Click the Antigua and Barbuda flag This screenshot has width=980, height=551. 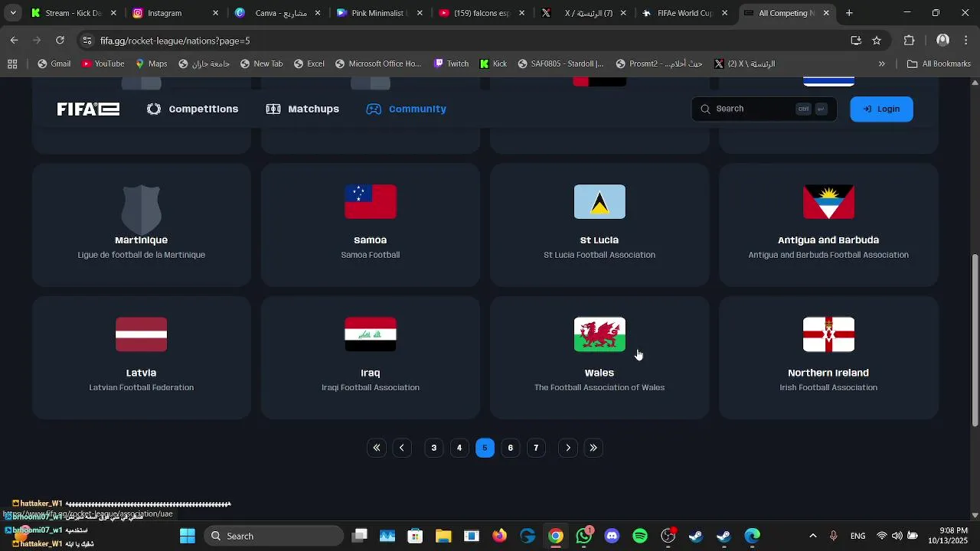tap(828, 202)
